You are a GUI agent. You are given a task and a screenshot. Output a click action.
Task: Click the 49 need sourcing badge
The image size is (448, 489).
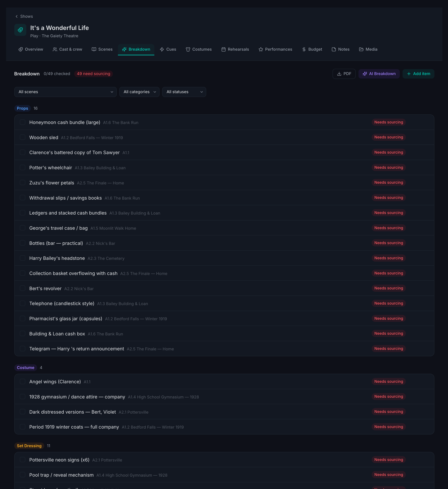[93, 74]
